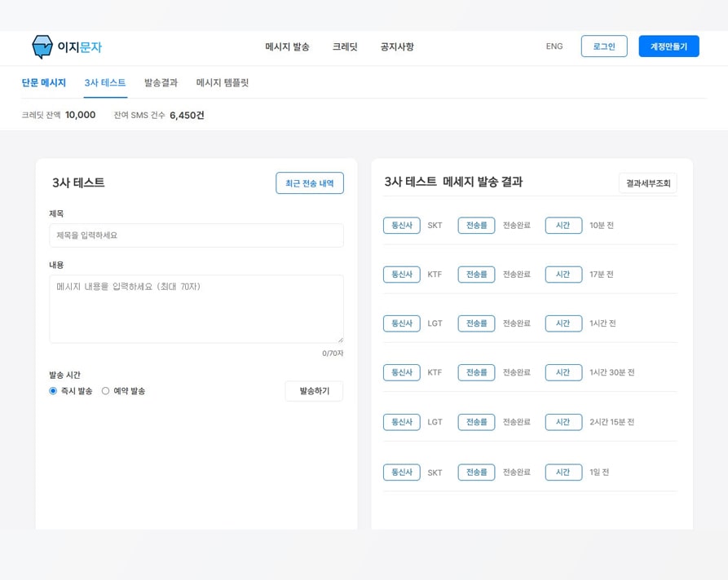Click the 시간 badge next to 1일 전

pos(563,472)
